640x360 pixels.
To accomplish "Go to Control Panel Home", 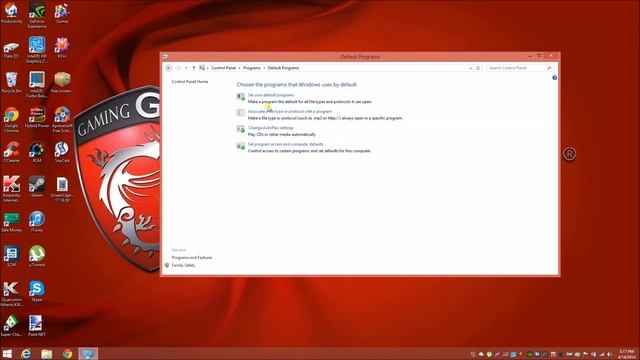I will coord(190,82).
